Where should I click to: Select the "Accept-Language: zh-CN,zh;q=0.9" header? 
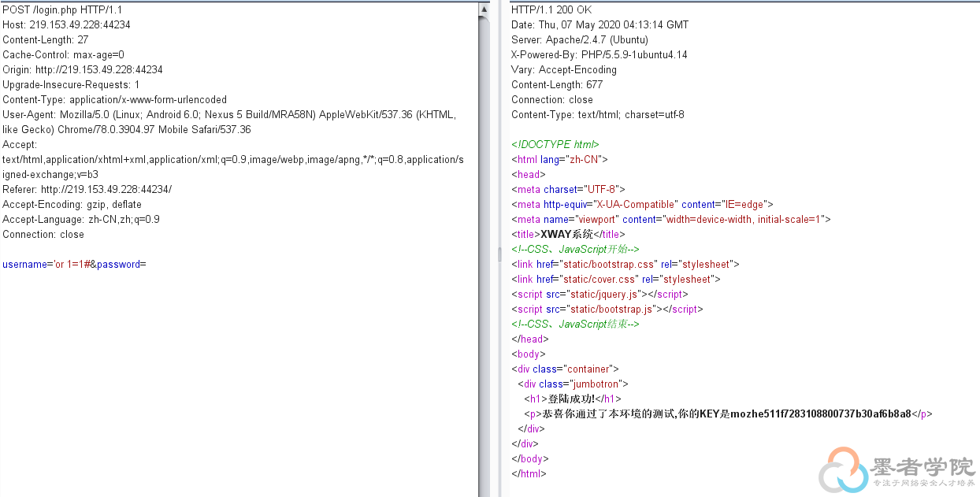81,219
